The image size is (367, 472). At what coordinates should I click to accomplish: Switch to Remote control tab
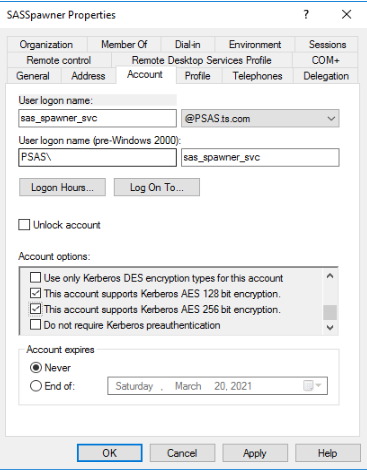coord(59,60)
